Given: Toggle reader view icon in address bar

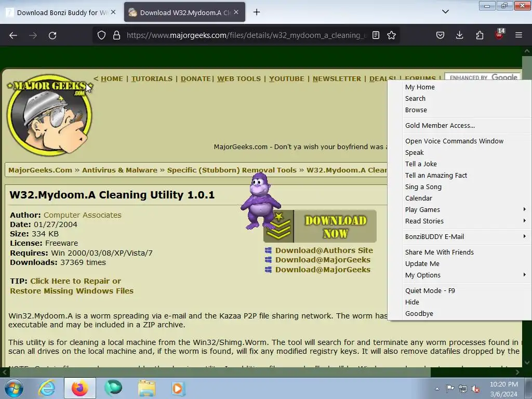Looking at the screenshot, I should coord(376,35).
